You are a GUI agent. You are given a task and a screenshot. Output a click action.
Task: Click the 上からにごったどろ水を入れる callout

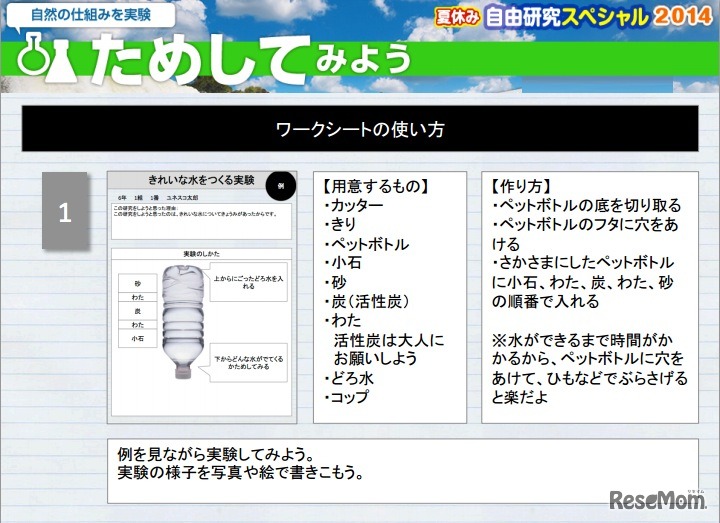tap(248, 282)
